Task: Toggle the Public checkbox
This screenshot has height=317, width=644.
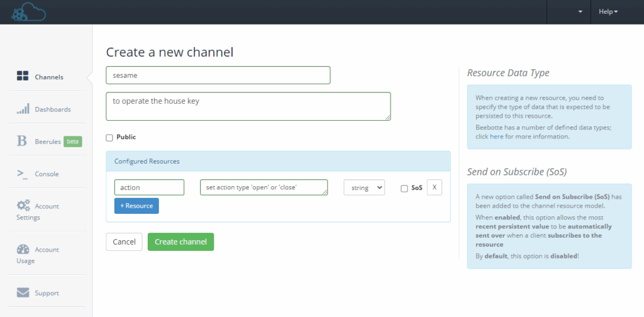Action: point(109,138)
